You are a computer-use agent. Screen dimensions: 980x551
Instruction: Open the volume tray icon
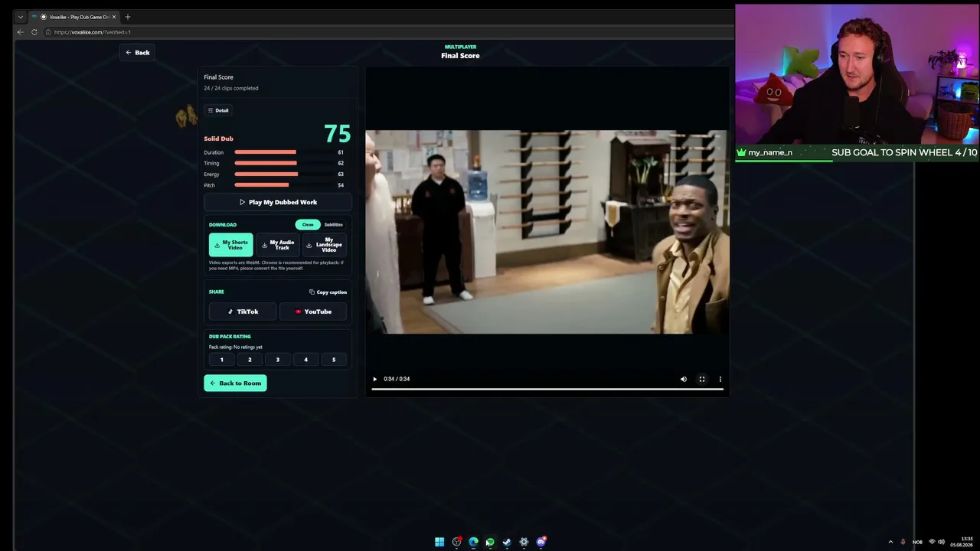(941, 542)
